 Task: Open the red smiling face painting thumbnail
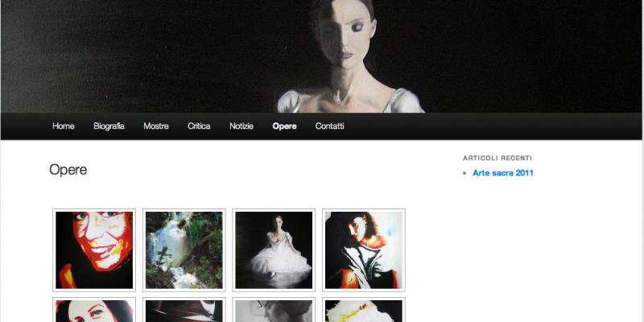pos(94,250)
